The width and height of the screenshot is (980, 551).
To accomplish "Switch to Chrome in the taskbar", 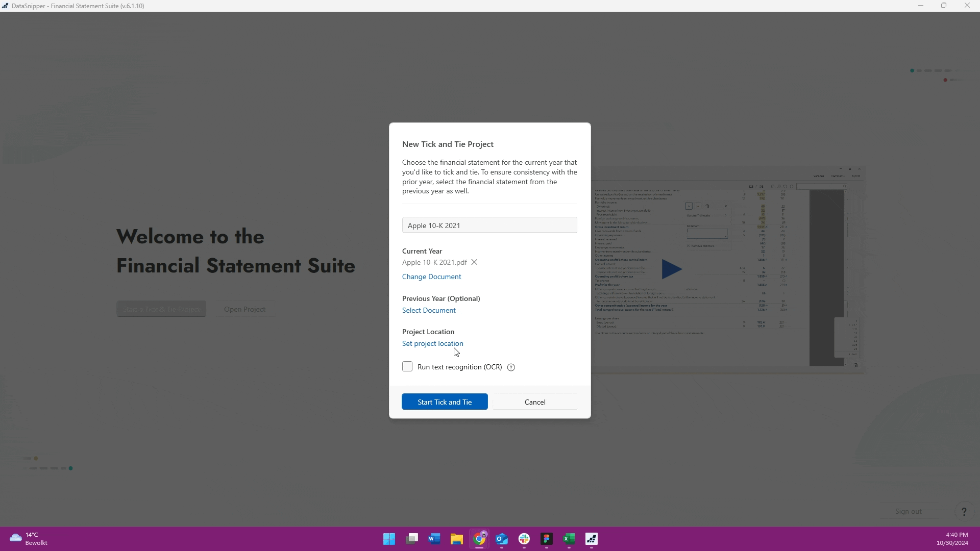I will click(479, 539).
